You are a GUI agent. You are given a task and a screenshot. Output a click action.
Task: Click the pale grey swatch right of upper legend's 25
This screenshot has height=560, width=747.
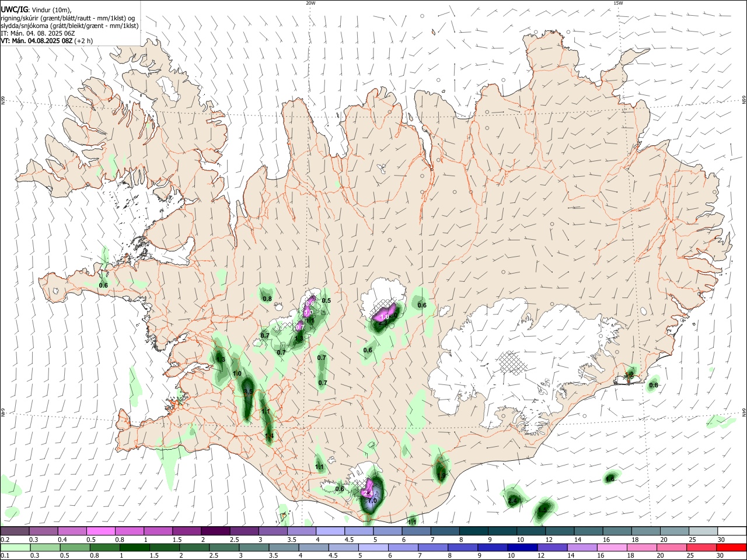pyautogui.click(x=703, y=531)
